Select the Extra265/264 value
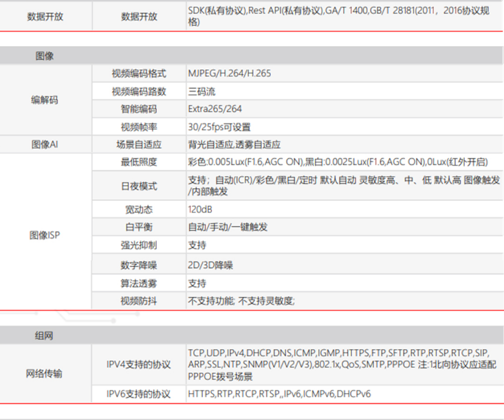Image resolution: width=504 pixels, height=420 pixels. (x=215, y=109)
